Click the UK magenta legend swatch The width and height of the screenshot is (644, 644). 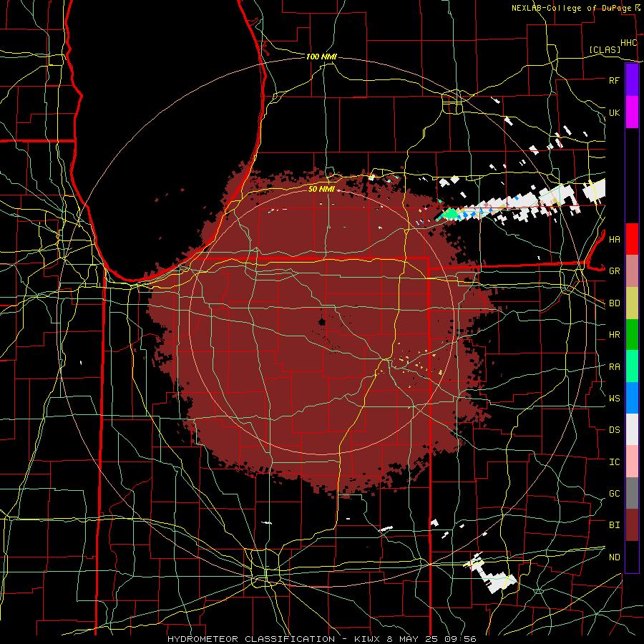(x=632, y=112)
